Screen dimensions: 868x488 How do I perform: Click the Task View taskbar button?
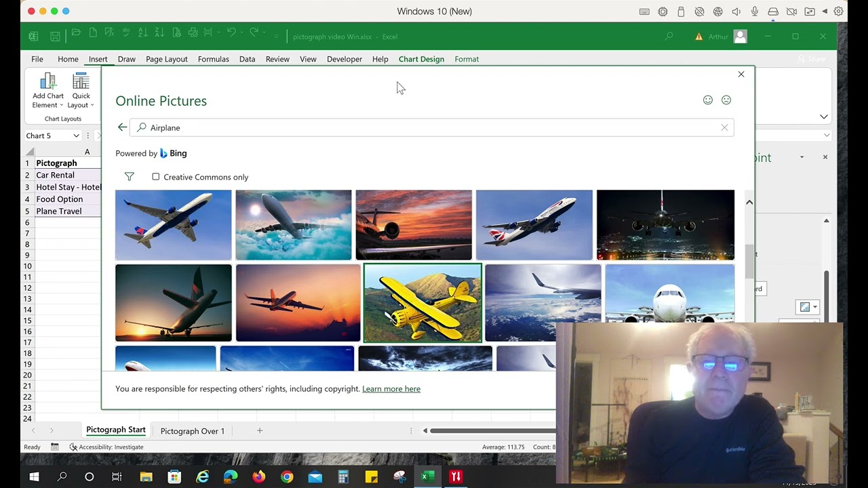click(x=117, y=476)
